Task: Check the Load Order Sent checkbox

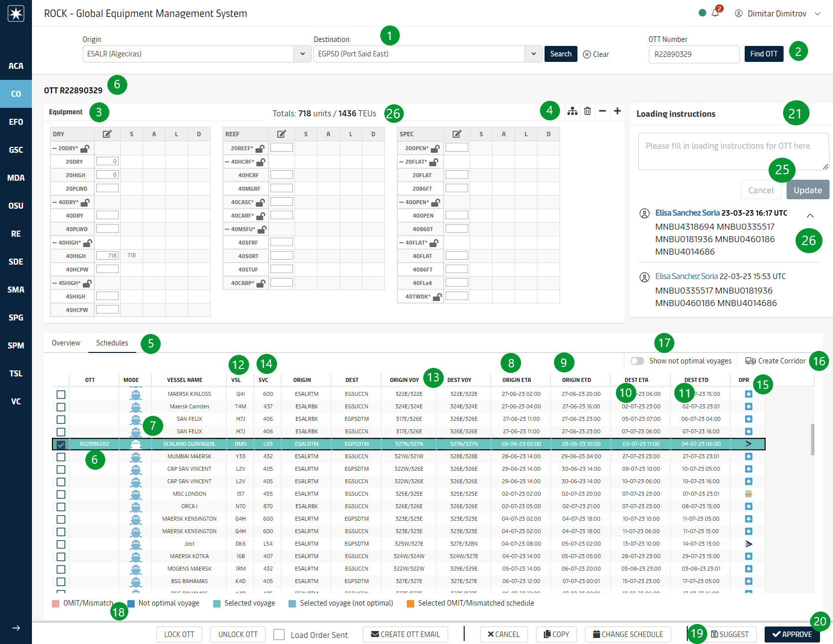Action: (x=279, y=635)
